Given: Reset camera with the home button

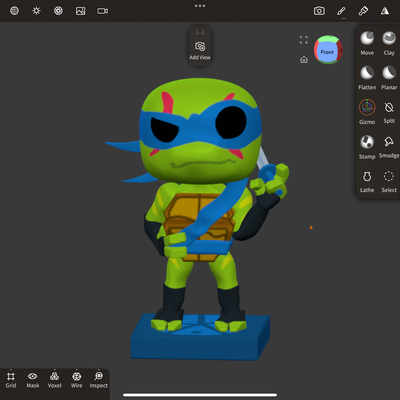Looking at the screenshot, I should point(304,60).
